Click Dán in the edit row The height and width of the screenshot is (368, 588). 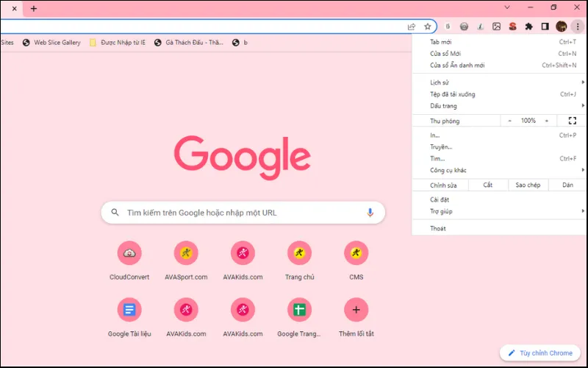coord(567,185)
